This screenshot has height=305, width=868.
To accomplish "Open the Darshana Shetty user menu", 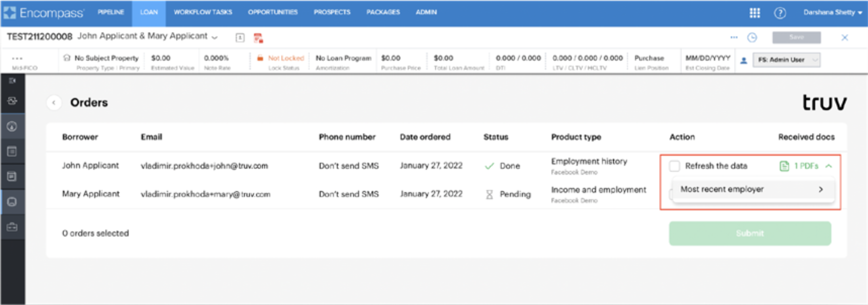I will click(x=832, y=13).
